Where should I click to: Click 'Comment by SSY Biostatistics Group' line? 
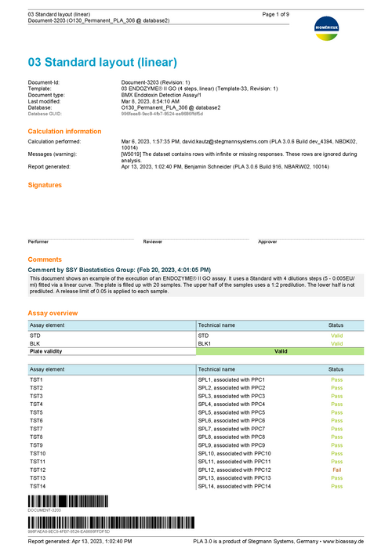click(119, 270)
